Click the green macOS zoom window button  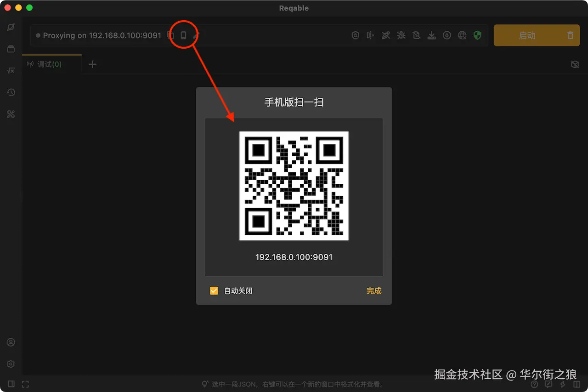[29, 8]
